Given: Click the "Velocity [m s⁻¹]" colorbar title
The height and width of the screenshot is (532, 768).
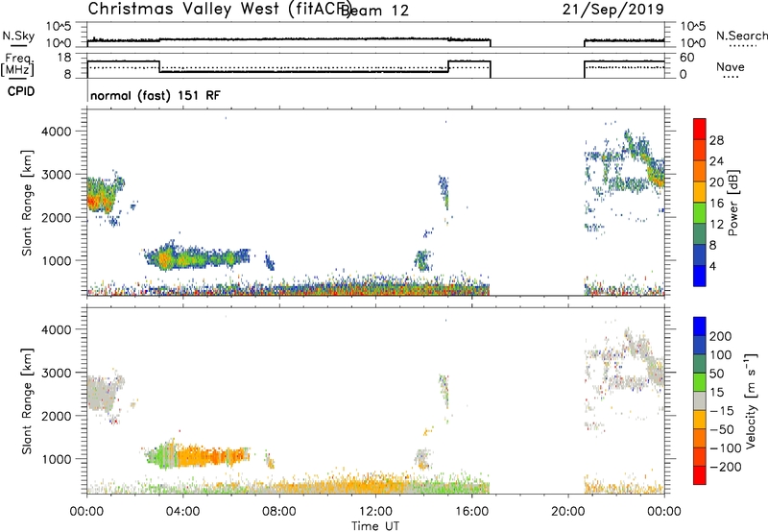Looking at the screenshot, I should point(750,400).
